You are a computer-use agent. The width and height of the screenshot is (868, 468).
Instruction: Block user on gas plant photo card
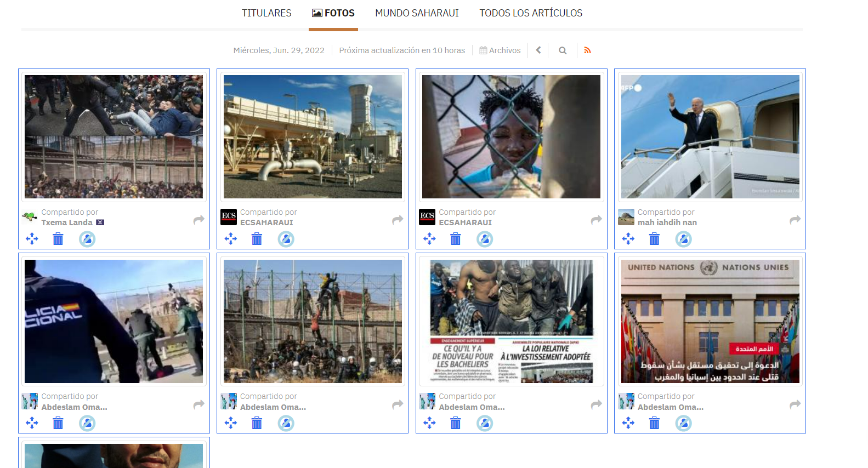pos(286,239)
